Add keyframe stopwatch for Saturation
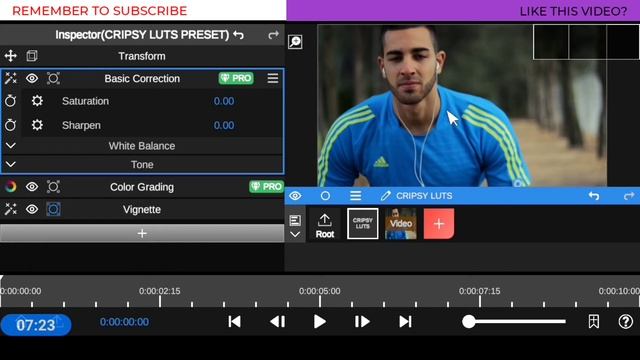This screenshot has height=360, width=640. click(11, 101)
